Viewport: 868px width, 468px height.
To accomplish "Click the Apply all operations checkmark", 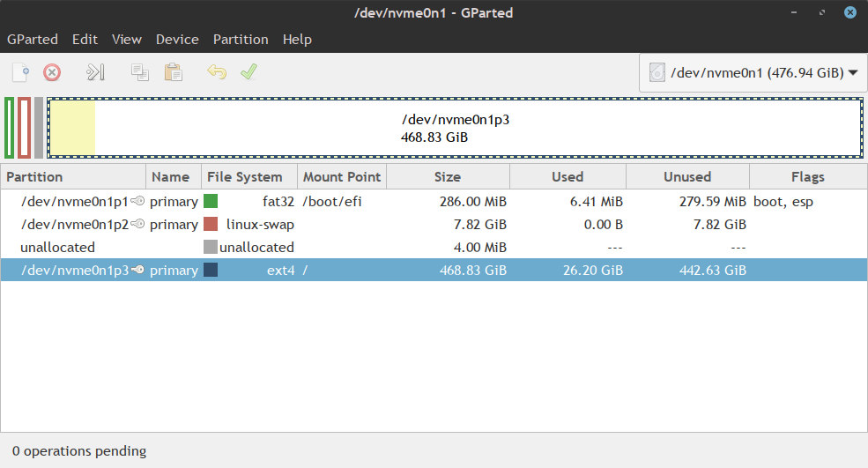I will [249, 72].
